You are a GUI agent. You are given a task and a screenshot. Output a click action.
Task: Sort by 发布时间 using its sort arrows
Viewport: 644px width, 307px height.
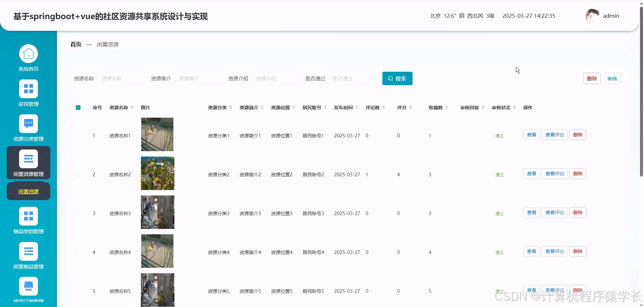click(x=357, y=107)
